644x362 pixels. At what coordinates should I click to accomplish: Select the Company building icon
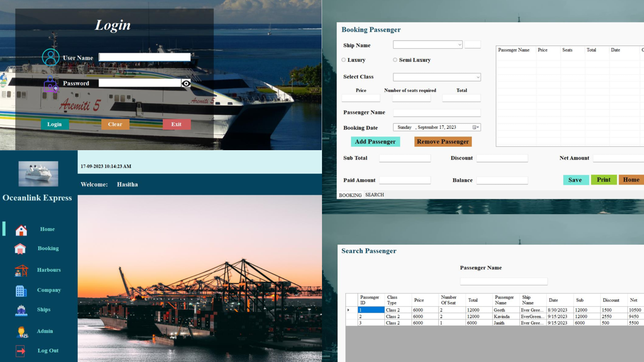pyautogui.click(x=21, y=290)
